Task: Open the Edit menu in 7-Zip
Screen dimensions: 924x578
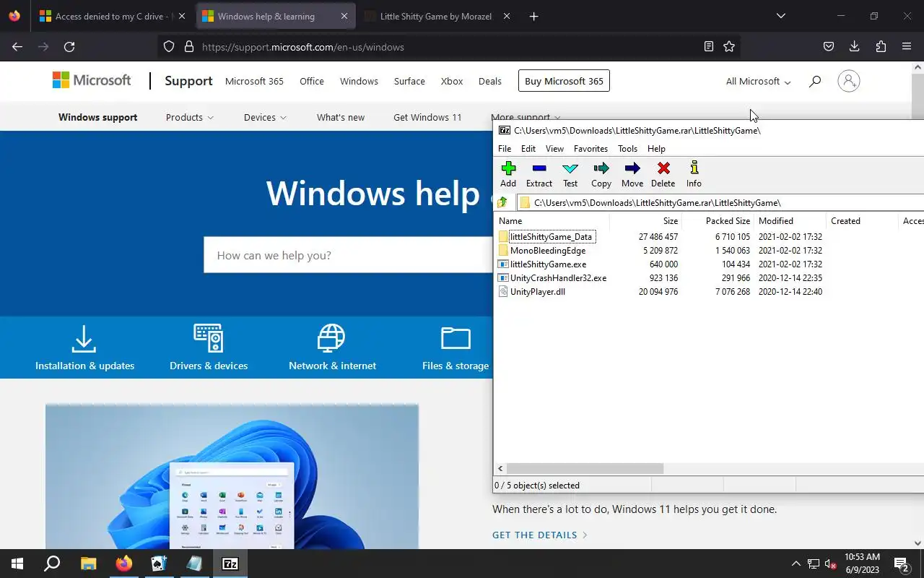Action: coord(528,148)
